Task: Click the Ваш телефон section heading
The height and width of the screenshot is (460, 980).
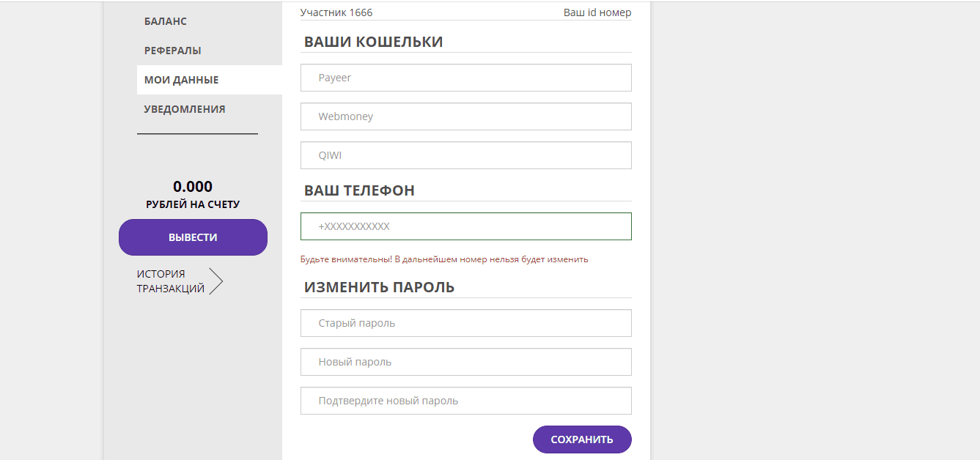Action: [x=358, y=190]
